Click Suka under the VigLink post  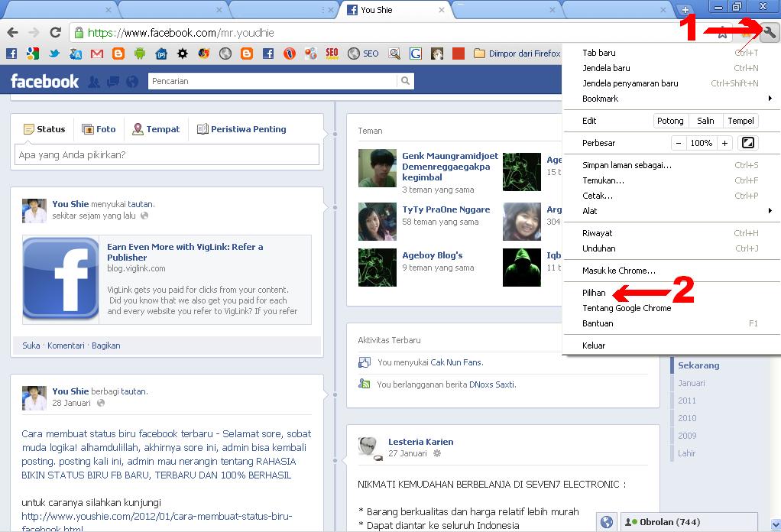[31, 345]
